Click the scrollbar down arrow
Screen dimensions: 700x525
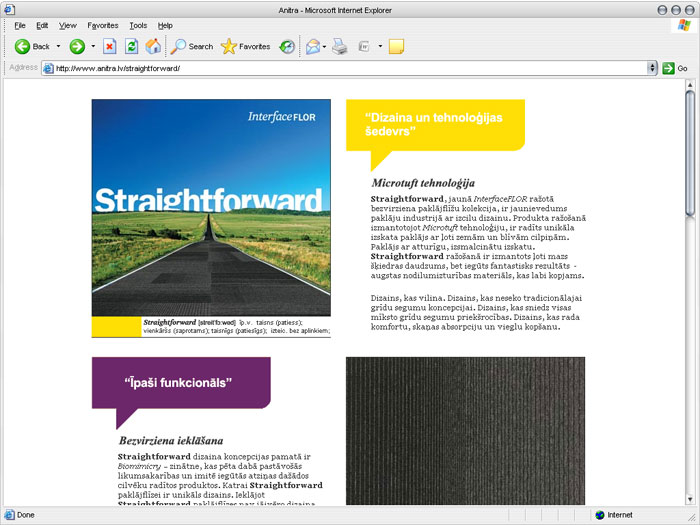(690, 500)
